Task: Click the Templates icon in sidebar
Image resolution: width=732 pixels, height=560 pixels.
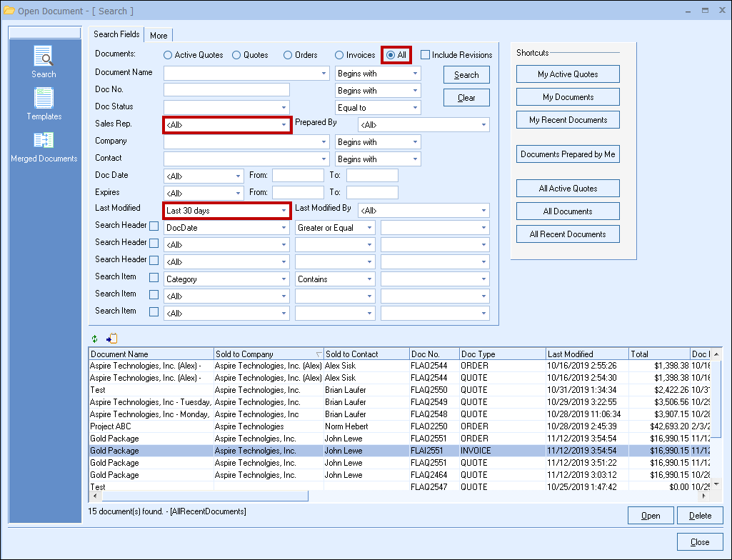Action: [44, 99]
